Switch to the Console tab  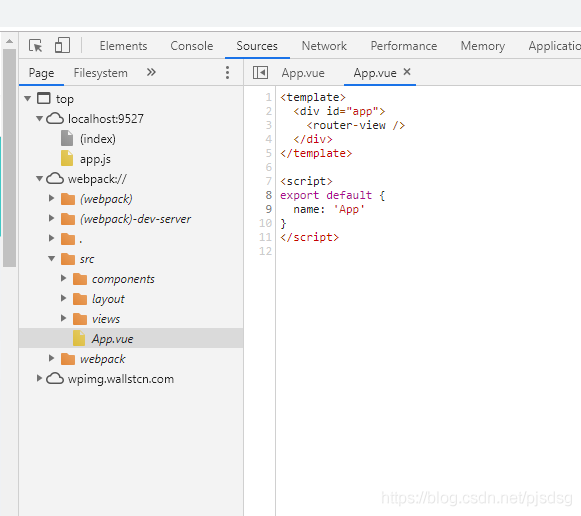click(x=192, y=46)
